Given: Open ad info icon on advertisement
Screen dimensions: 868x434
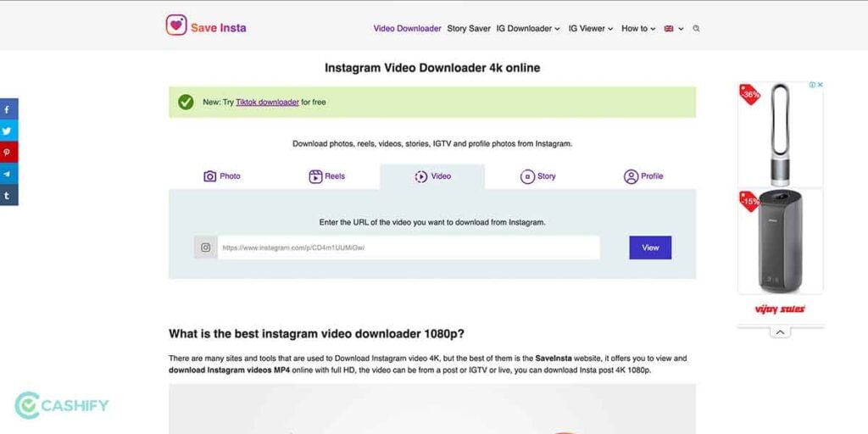Looking at the screenshot, I should point(812,85).
